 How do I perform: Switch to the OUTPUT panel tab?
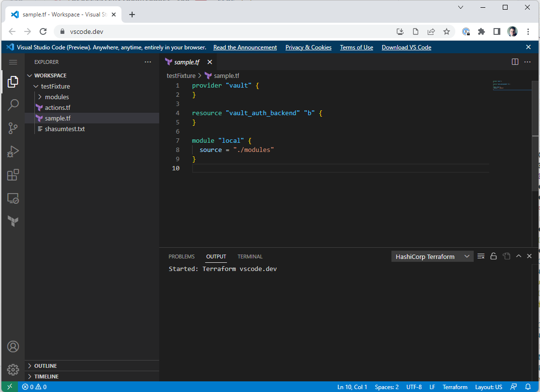[216, 256]
